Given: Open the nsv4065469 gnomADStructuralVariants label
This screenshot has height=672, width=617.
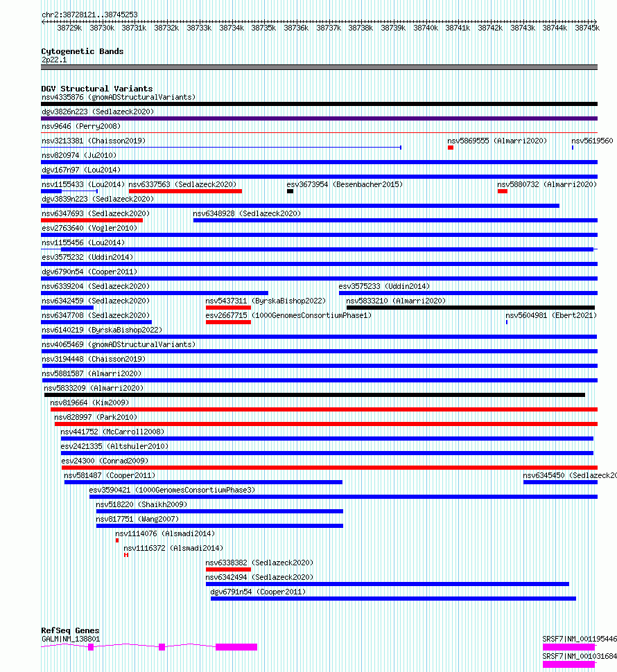Looking at the screenshot, I should coord(119,345).
